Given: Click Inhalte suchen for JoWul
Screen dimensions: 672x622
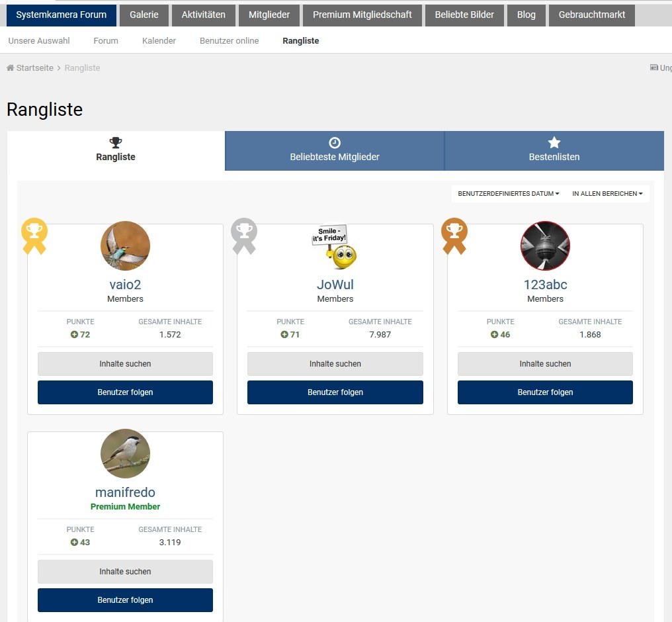Looking at the screenshot, I should coord(335,364).
